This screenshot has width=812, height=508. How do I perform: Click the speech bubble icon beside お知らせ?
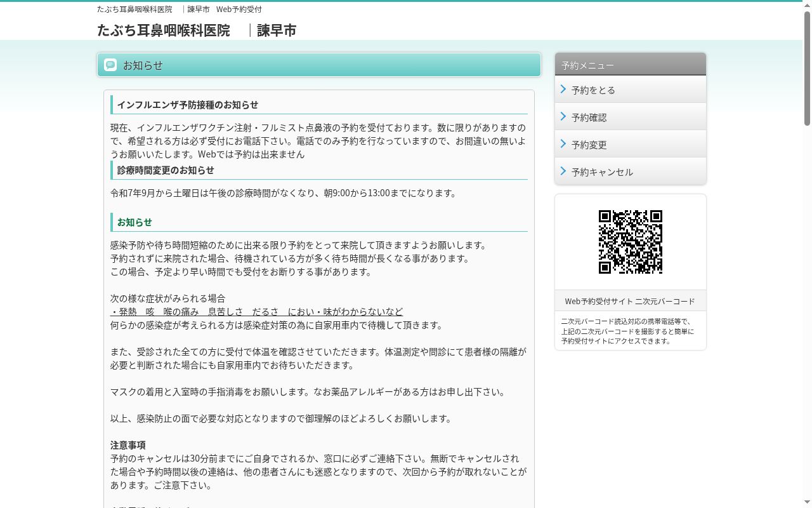pos(110,65)
